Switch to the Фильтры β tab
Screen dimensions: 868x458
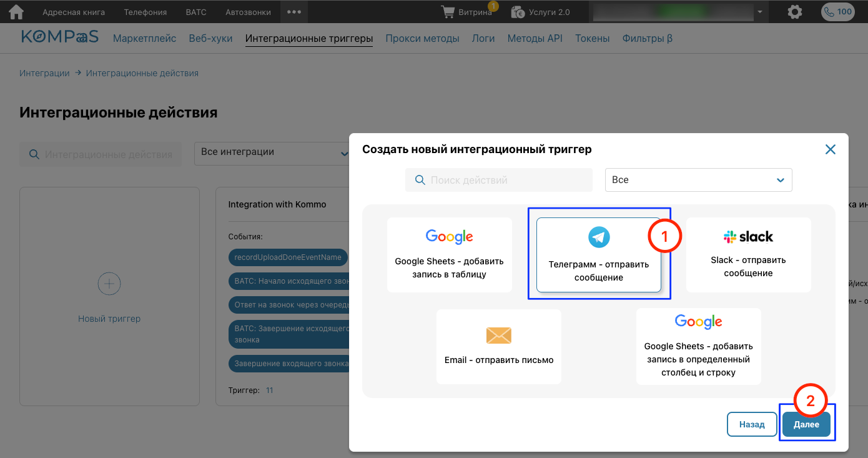[647, 39]
